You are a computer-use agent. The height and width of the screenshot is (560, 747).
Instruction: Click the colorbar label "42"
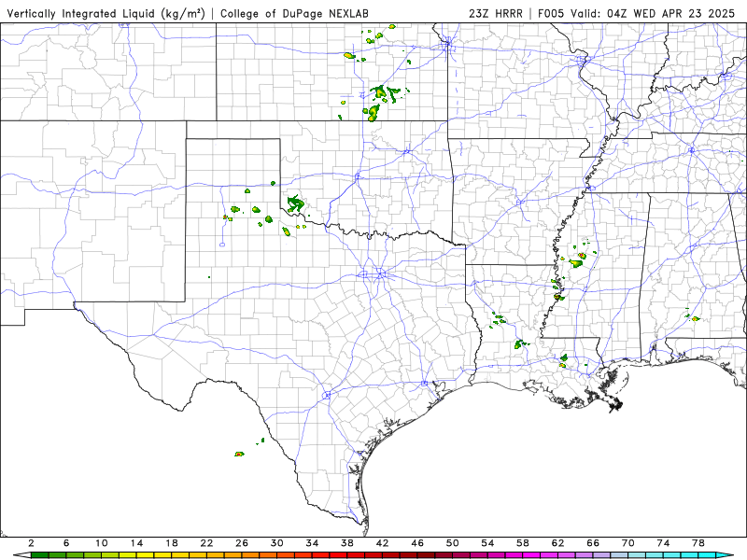[x=382, y=543]
